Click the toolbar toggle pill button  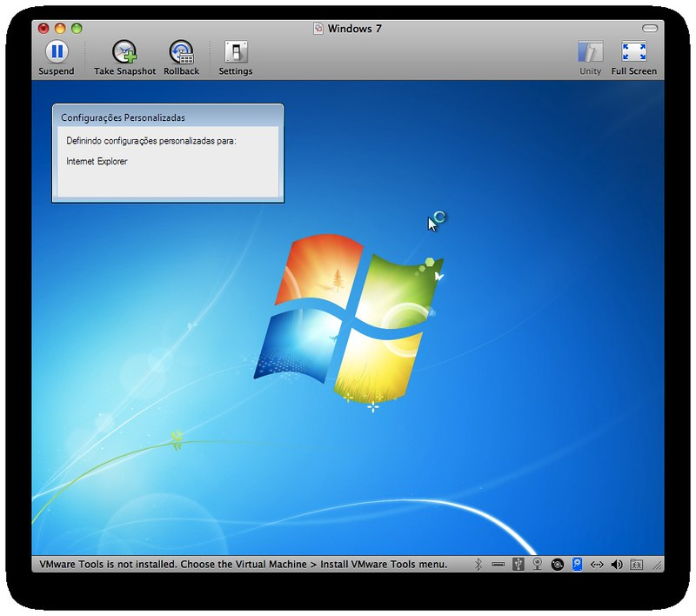[649, 29]
